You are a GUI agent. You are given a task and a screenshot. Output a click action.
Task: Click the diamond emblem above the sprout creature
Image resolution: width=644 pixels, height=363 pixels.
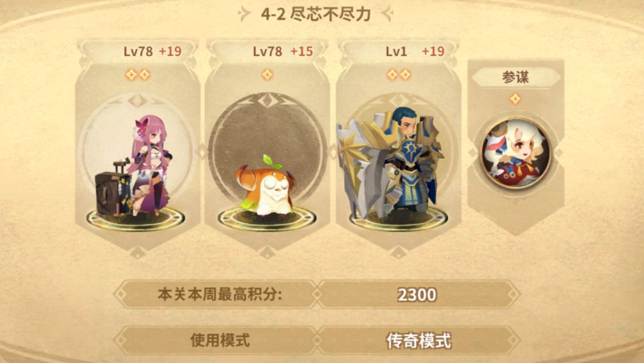(x=267, y=100)
